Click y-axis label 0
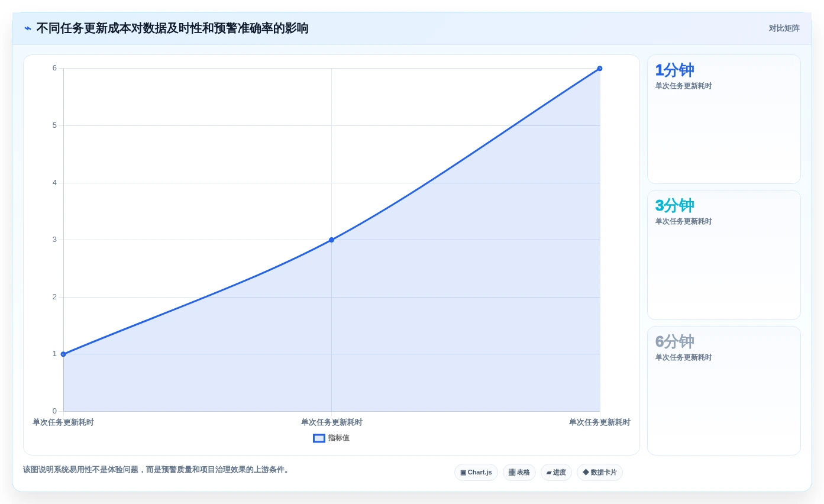This screenshot has width=824, height=504. click(x=54, y=411)
